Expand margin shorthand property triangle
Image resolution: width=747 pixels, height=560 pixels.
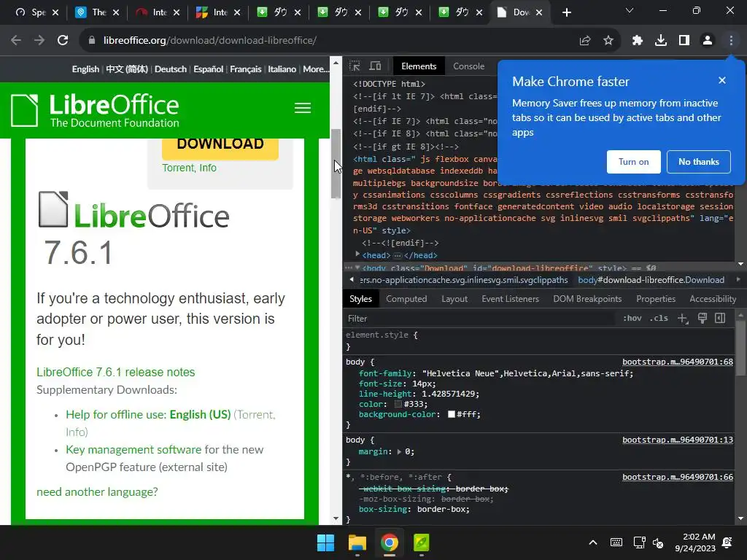click(399, 451)
